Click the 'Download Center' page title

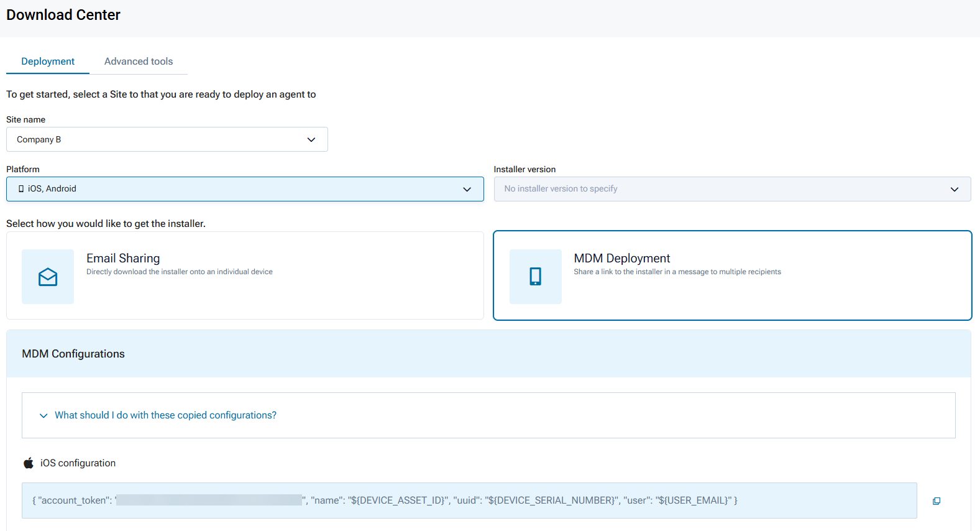(63, 15)
